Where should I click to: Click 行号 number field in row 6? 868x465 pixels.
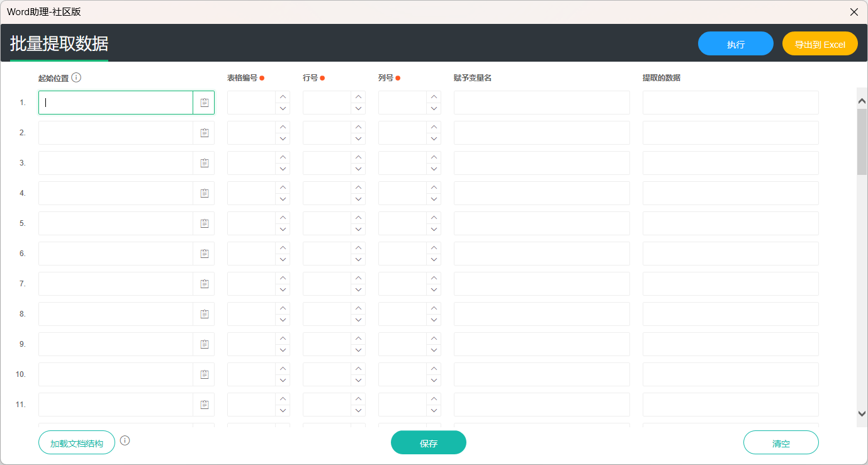(327, 254)
